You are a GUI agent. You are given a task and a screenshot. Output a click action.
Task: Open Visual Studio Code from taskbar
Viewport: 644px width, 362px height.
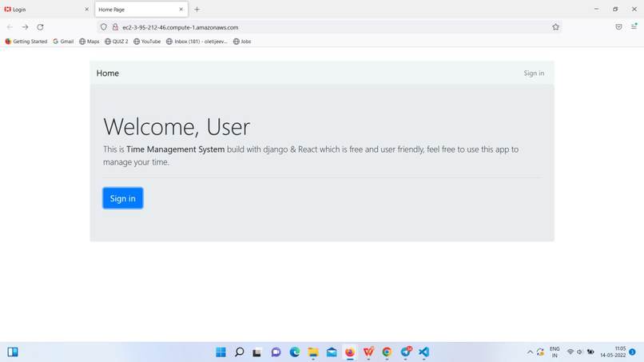click(423, 352)
